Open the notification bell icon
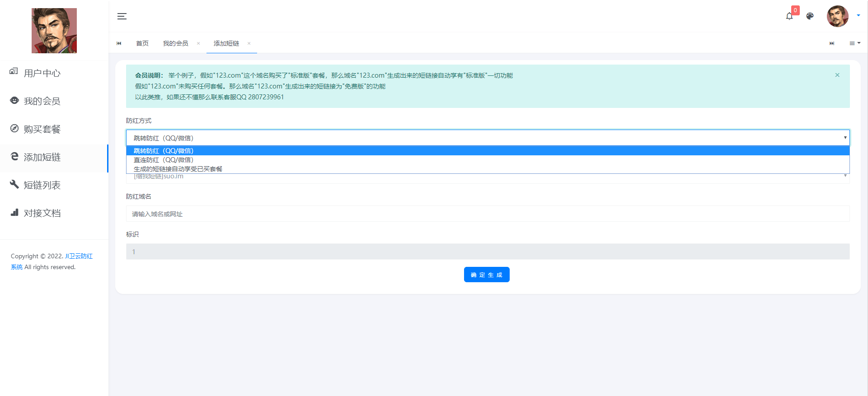The width and height of the screenshot is (868, 396). coord(789,16)
